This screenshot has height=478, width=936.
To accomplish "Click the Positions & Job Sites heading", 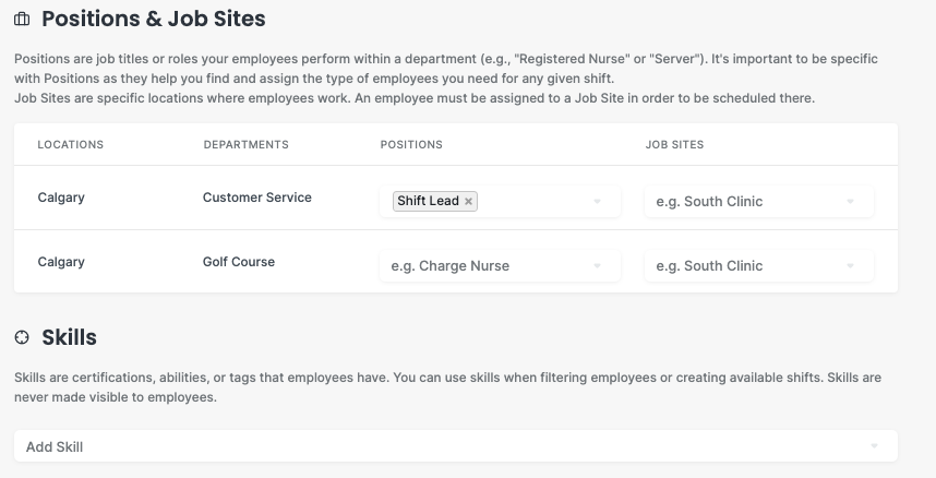I will pyautogui.click(x=153, y=19).
